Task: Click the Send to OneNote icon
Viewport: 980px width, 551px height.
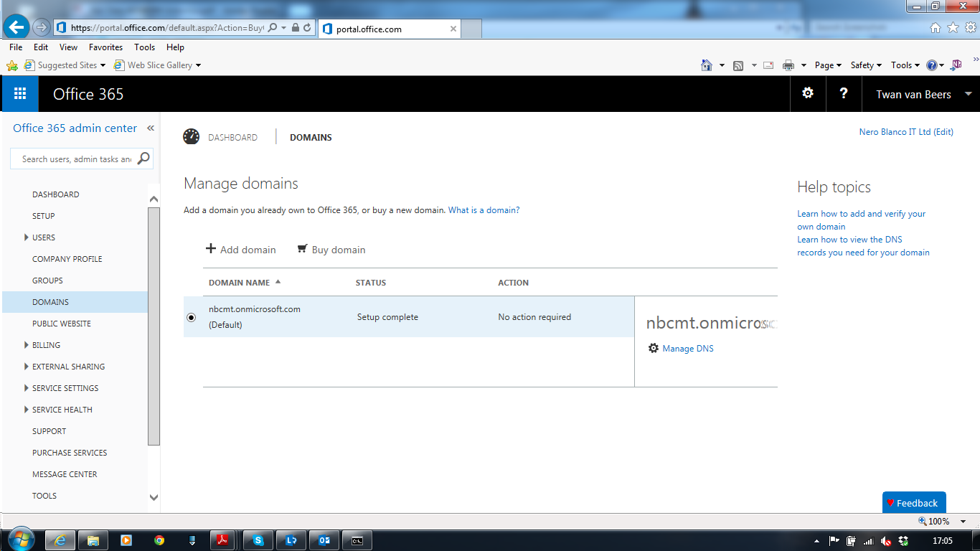Action: 956,65
